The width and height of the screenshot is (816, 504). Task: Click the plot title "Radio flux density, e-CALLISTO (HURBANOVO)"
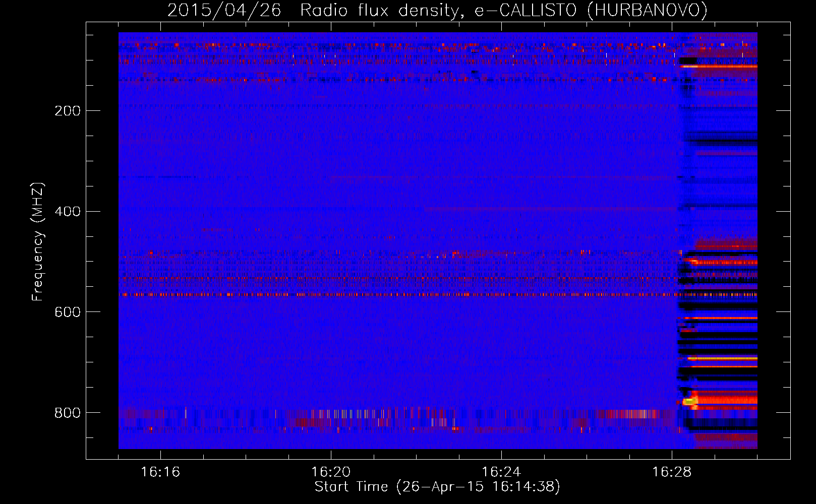coord(504,11)
